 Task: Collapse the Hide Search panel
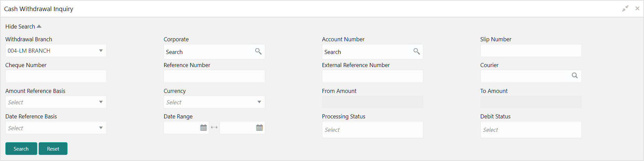23,26
